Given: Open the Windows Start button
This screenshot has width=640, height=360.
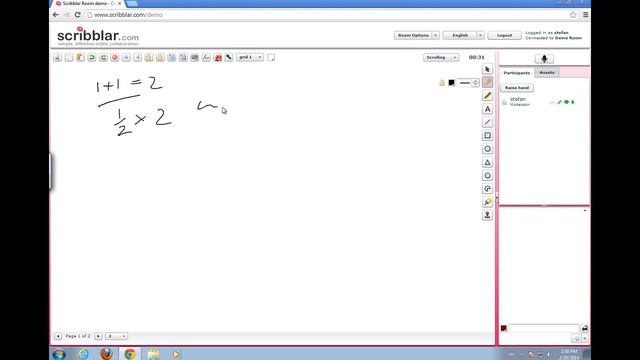Looking at the screenshot, I should [x=59, y=354].
